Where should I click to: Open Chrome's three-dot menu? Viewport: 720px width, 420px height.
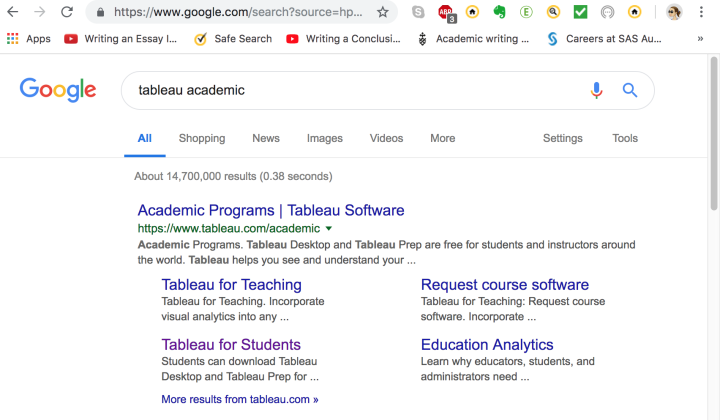[x=701, y=12]
